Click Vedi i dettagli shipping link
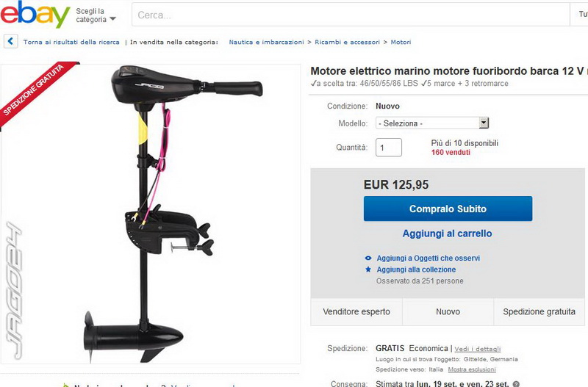The image size is (588, 387). [x=477, y=349]
